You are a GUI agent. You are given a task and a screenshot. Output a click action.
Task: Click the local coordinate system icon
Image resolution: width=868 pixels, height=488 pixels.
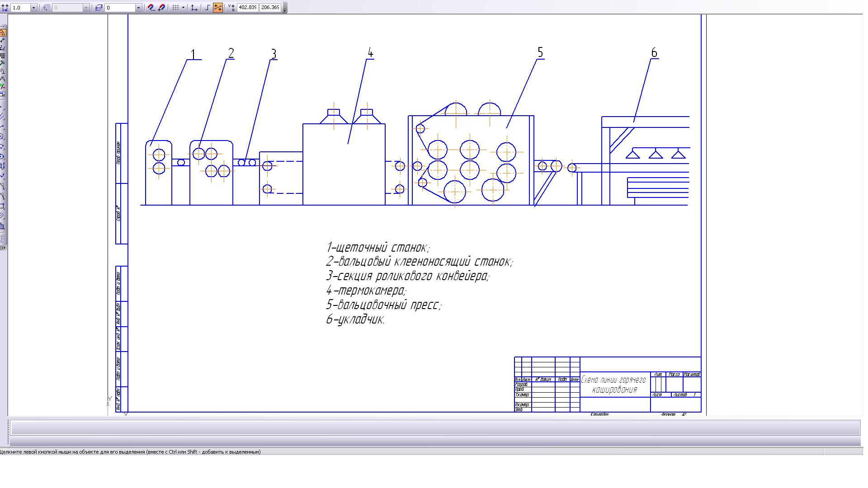[x=194, y=8]
